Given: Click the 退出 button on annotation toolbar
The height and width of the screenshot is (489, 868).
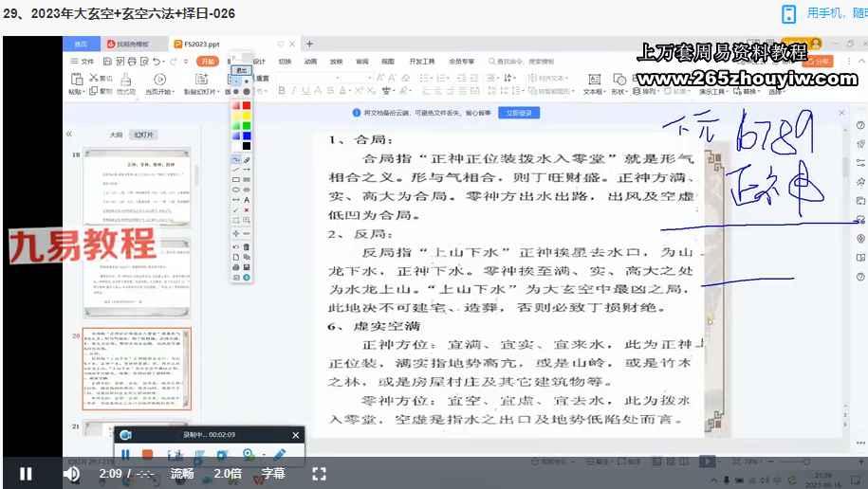Looking at the screenshot, I should point(242,70).
